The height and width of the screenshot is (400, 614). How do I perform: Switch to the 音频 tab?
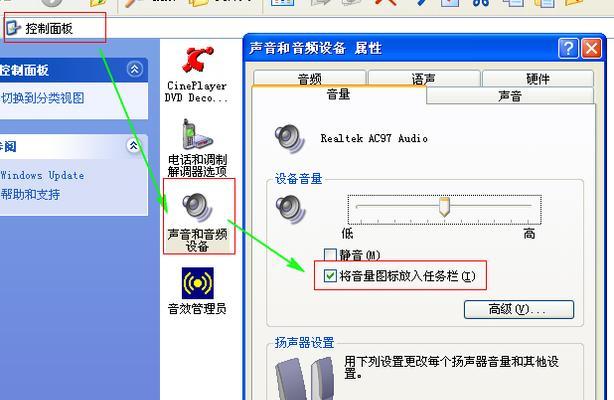[x=309, y=78]
